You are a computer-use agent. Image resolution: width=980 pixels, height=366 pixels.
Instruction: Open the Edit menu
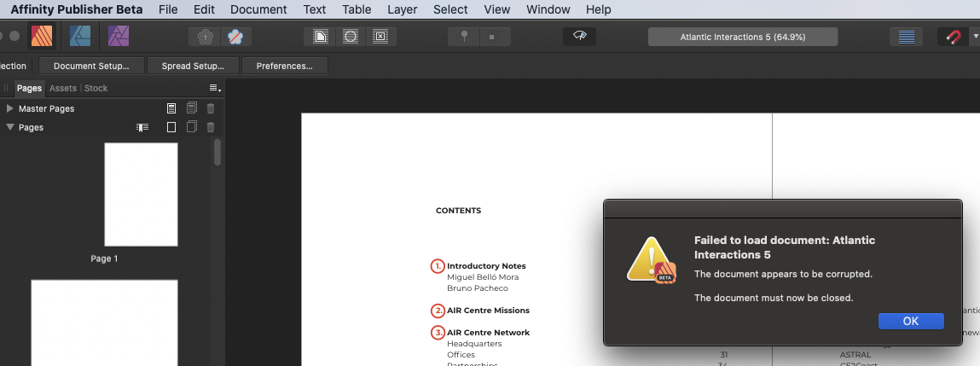204,9
